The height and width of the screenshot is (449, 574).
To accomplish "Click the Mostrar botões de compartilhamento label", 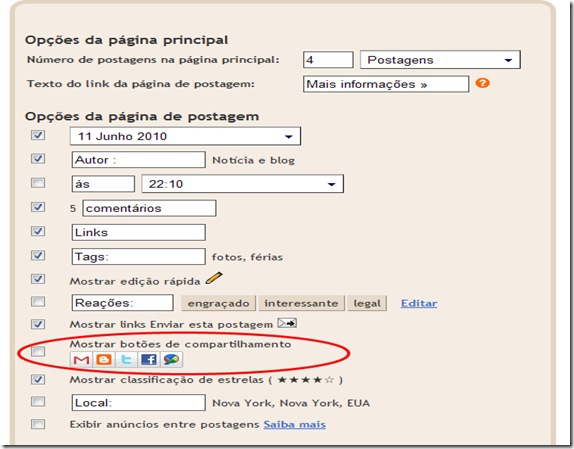I will click(x=180, y=344).
